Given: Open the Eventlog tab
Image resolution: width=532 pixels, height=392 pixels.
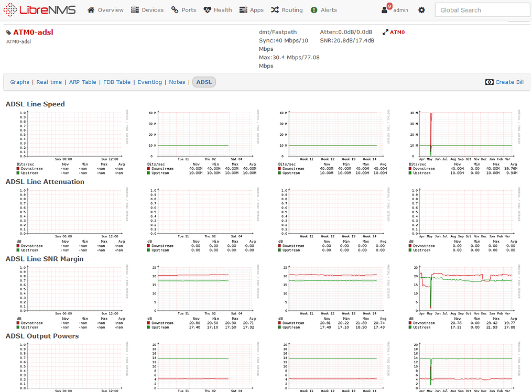Looking at the screenshot, I should point(149,82).
